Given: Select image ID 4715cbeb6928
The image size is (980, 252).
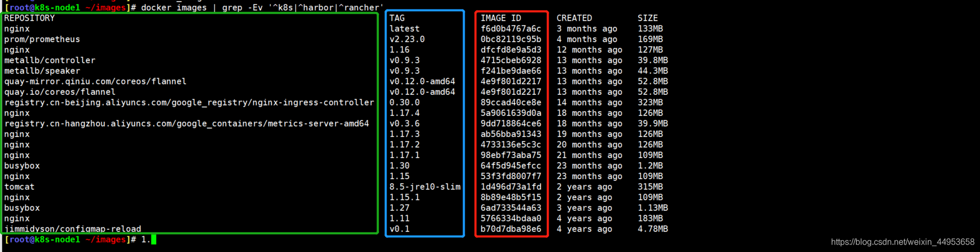Looking at the screenshot, I should point(511,61).
